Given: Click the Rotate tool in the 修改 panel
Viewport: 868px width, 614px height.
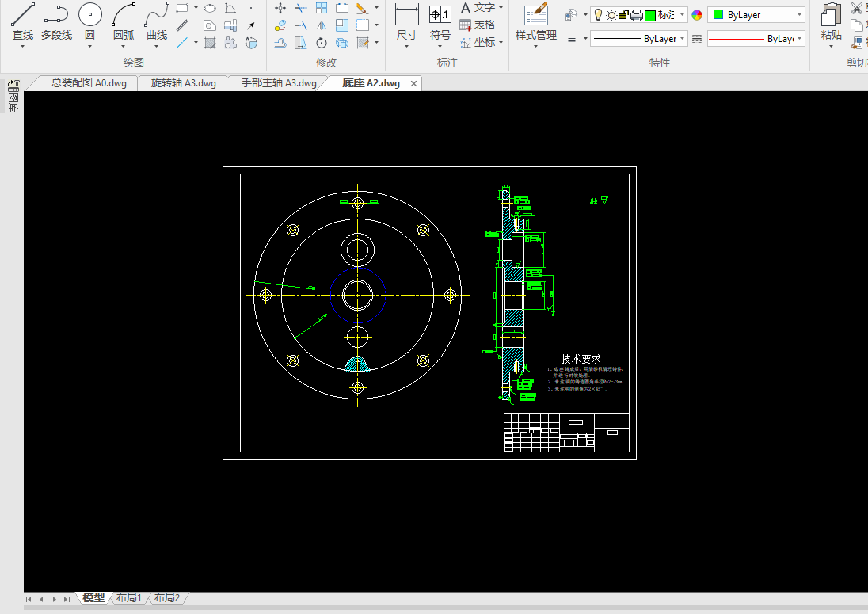Looking at the screenshot, I should tap(322, 43).
